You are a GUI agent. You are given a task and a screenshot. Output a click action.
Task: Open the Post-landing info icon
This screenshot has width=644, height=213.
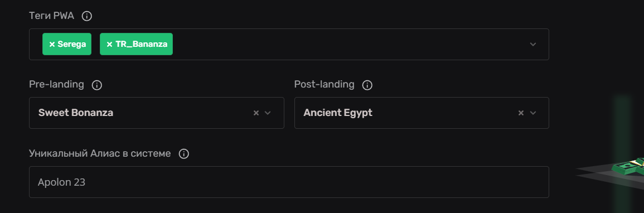(367, 85)
